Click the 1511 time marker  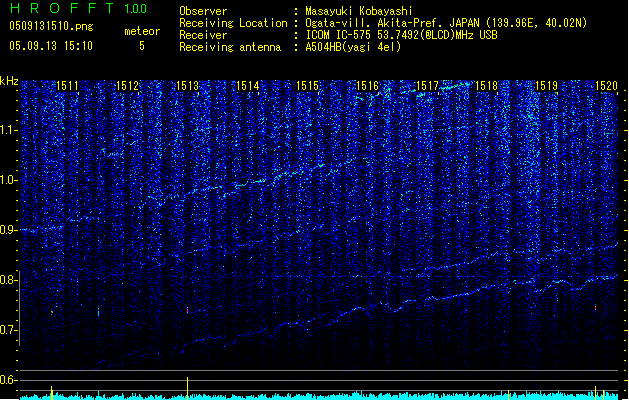[x=67, y=85]
